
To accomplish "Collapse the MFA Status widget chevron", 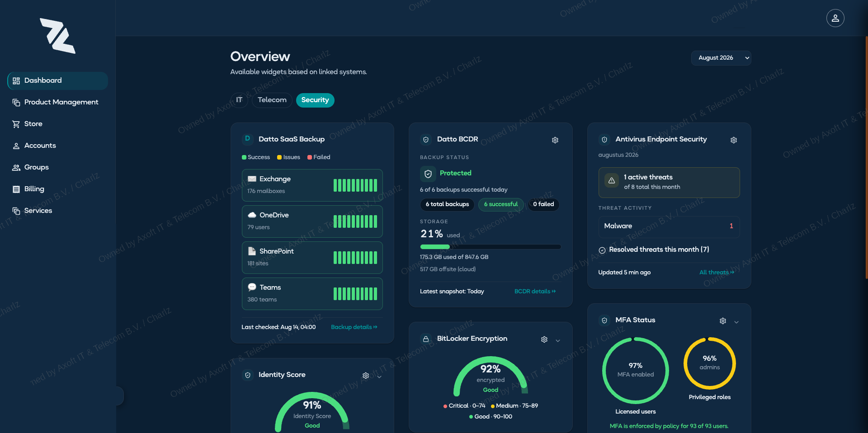I will coord(736,322).
